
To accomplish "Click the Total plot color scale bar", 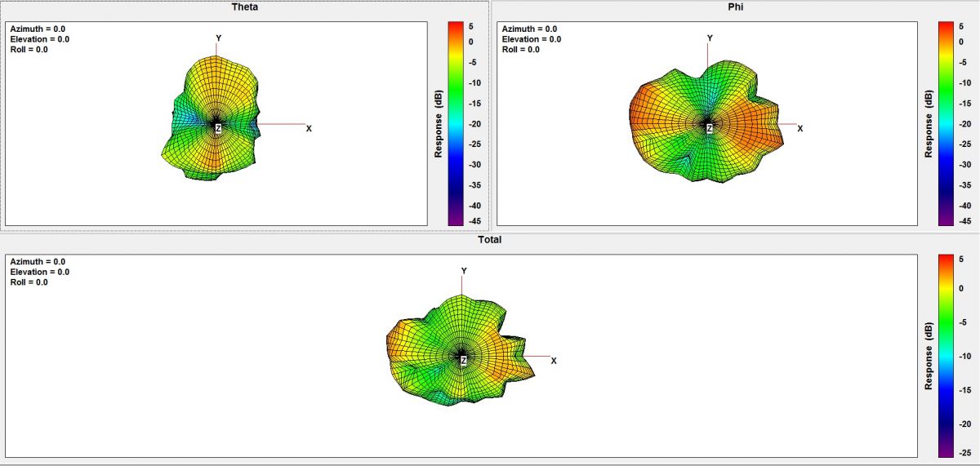I will (947, 356).
